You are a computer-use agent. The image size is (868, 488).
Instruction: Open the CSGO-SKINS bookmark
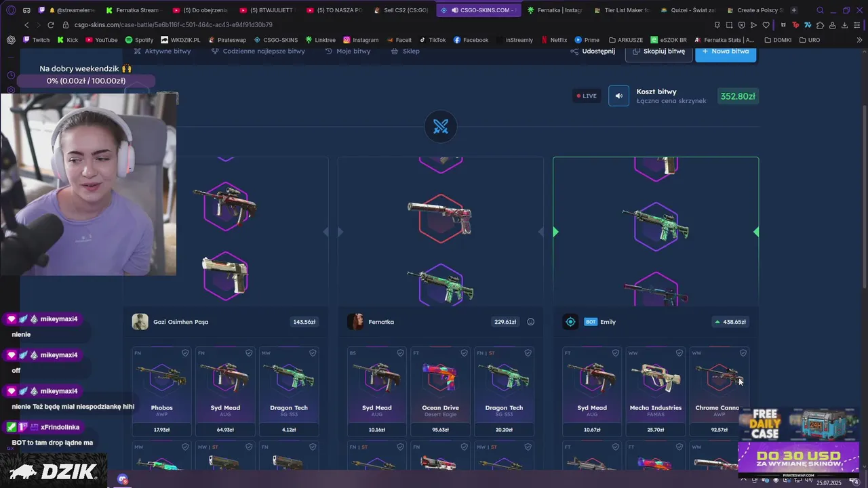tap(276, 40)
